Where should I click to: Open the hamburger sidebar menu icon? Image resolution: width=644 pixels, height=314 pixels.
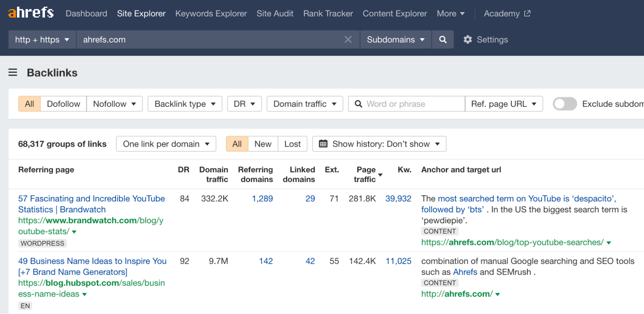[13, 72]
